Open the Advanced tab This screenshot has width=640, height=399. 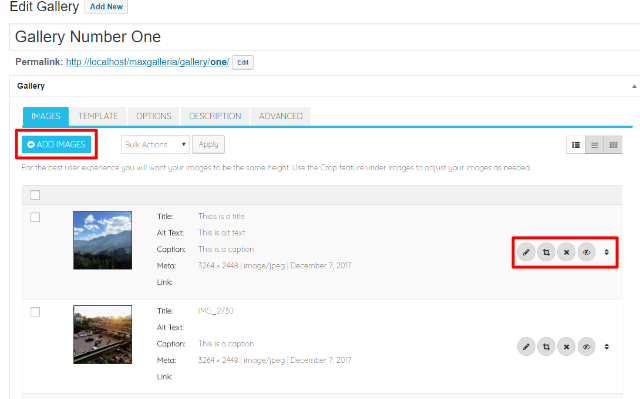[x=281, y=116]
